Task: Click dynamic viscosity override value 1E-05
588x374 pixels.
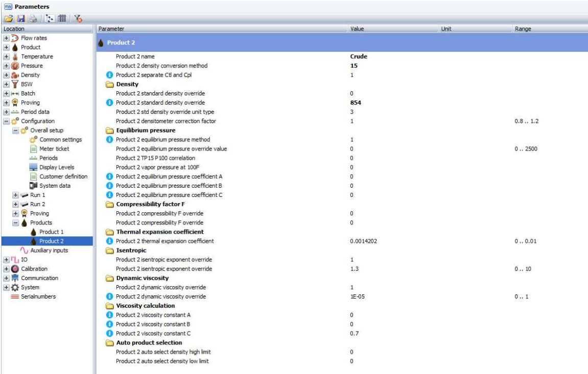Action: coord(358,296)
